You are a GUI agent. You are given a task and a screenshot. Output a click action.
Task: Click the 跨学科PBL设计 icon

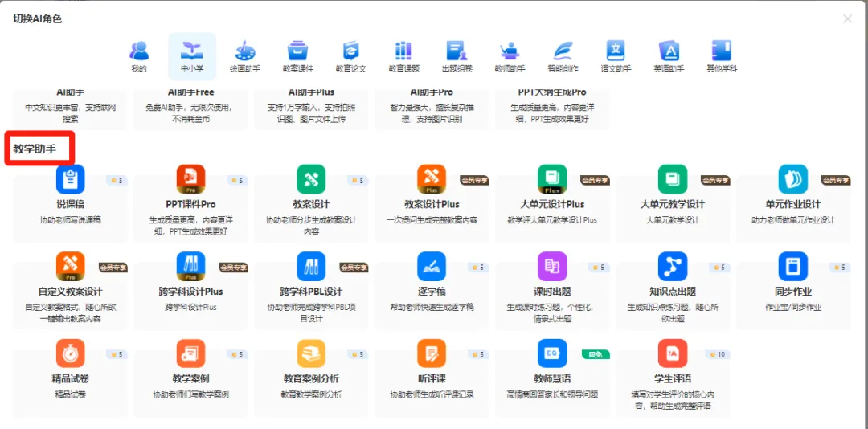[311, 266]
